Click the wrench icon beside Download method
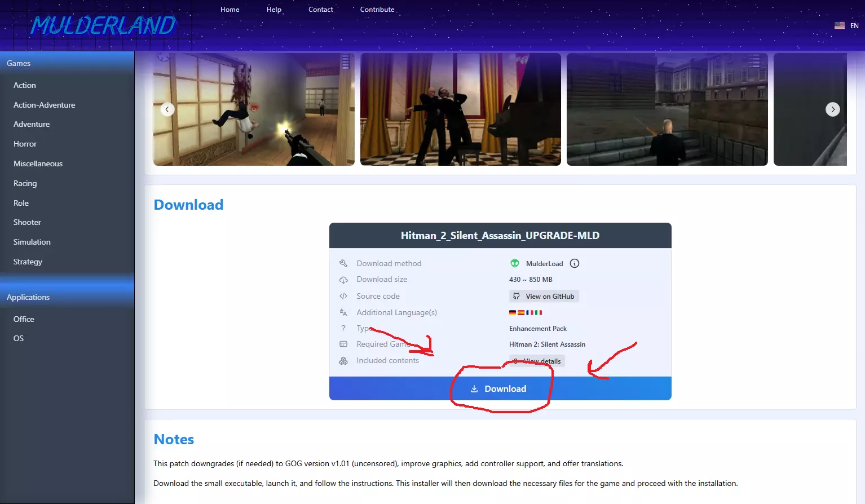 click(343, 263)
